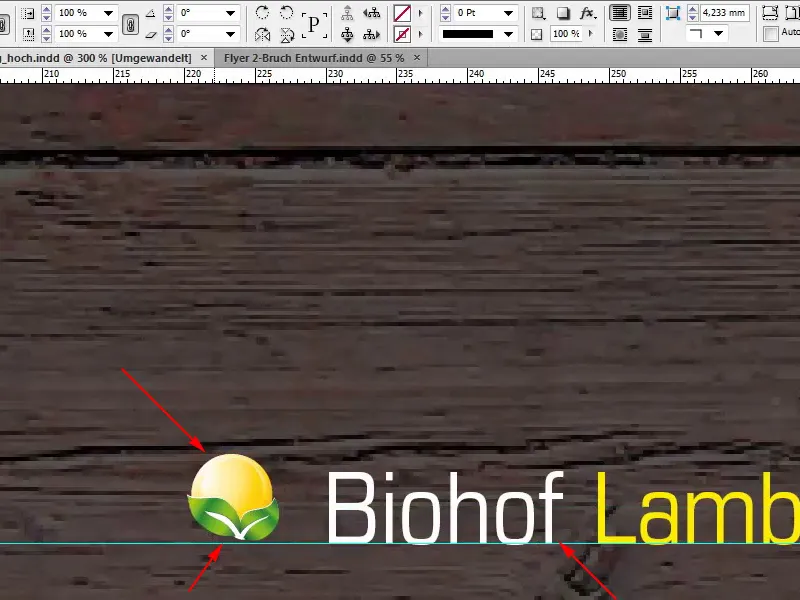The image size is (800, 600).
Task: Enable the Auto-fit checkbox
Action: coord(770,34)
